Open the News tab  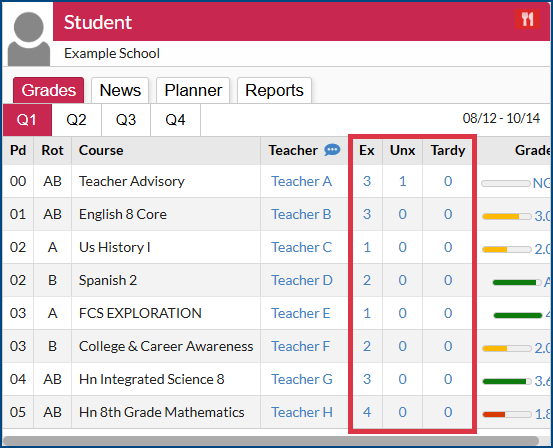coord(120,90)
